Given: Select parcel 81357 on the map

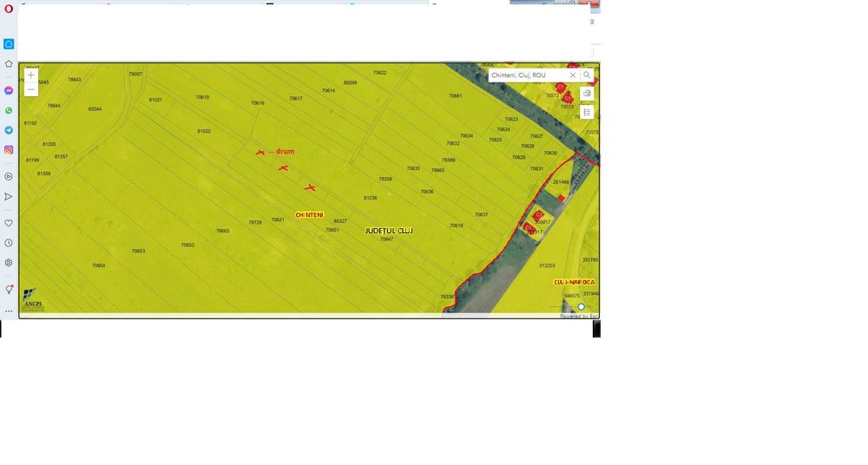Looking at the screenshot, I should click(x=61, y=157).
